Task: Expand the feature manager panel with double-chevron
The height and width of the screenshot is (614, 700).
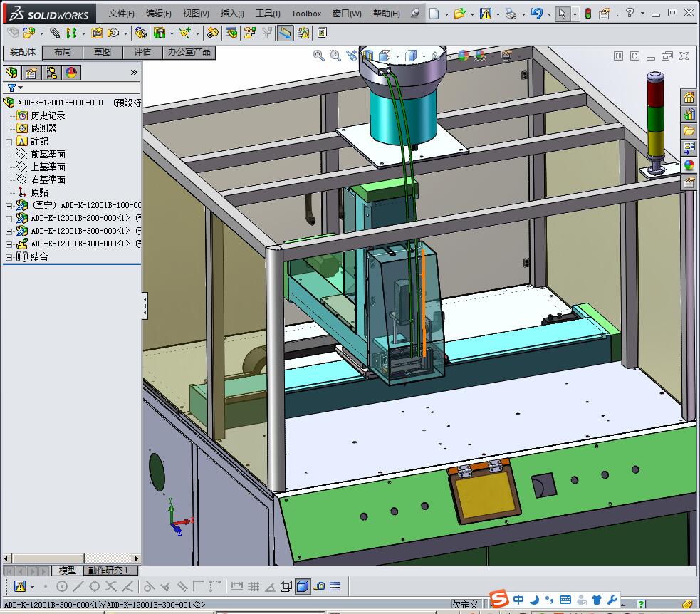Action: (134, 72)
